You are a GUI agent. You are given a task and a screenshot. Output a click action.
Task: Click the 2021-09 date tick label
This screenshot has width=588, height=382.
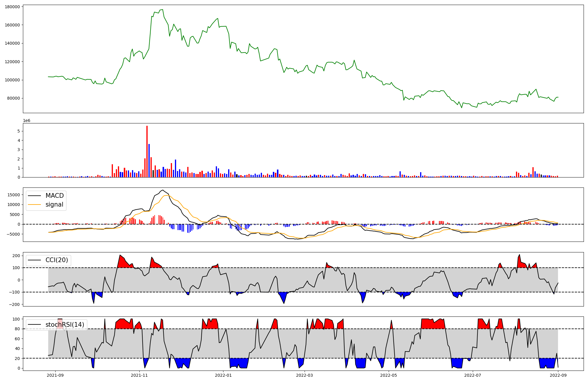(x=55, y=375)
